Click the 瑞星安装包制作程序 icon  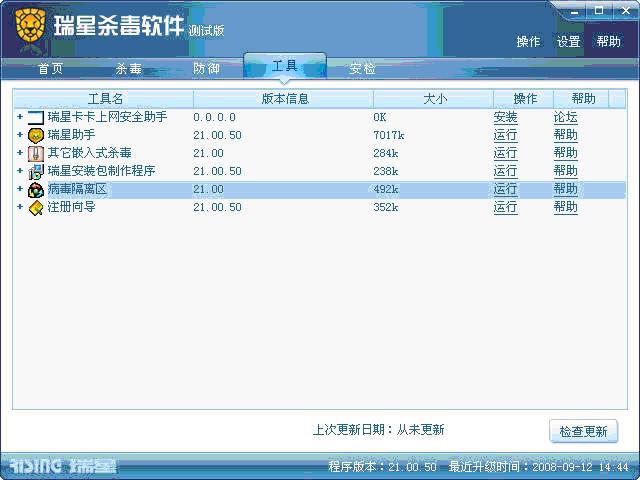pos(36,171)
